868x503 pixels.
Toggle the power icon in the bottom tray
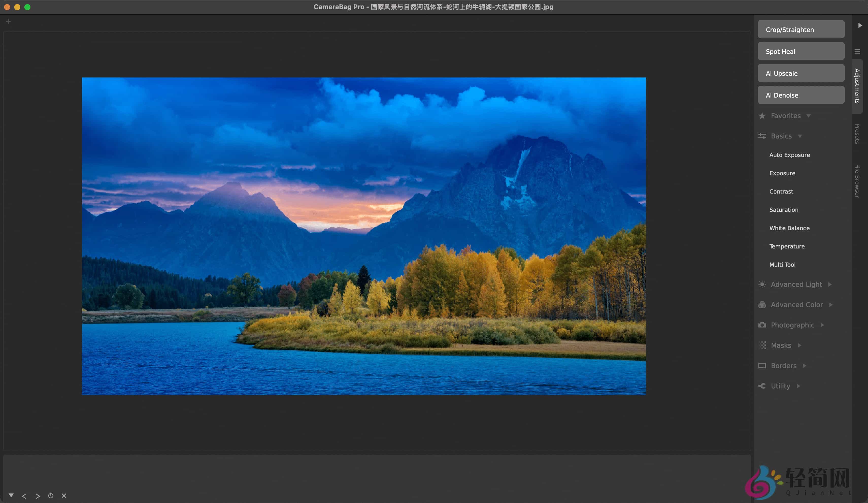(x=51, y=495)
